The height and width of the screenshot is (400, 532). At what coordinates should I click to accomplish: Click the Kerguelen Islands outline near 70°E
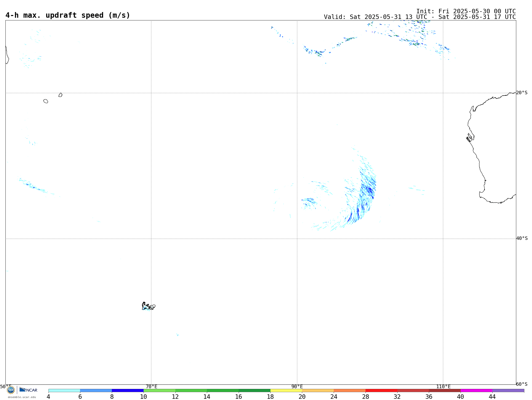coord(149,306)
